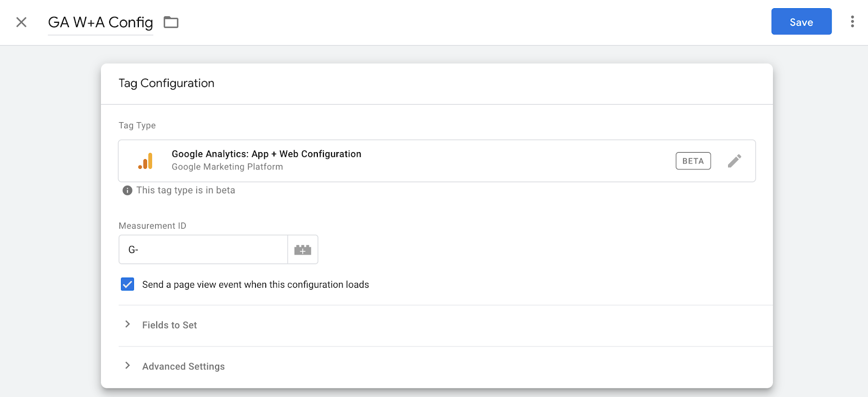The image size is (868, 397).
Task: Open the folder icon next to tag name
Action: click(x=171, y=22)
